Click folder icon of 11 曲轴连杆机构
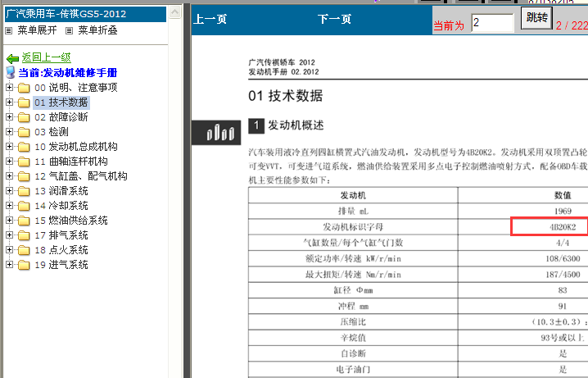This screenshot has width=588, height=378. (x=24, y=162)
